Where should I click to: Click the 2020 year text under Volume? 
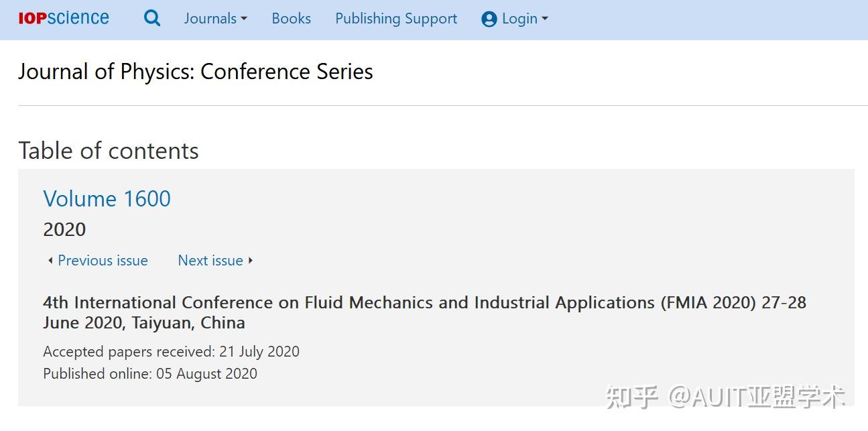click(64, 229)
